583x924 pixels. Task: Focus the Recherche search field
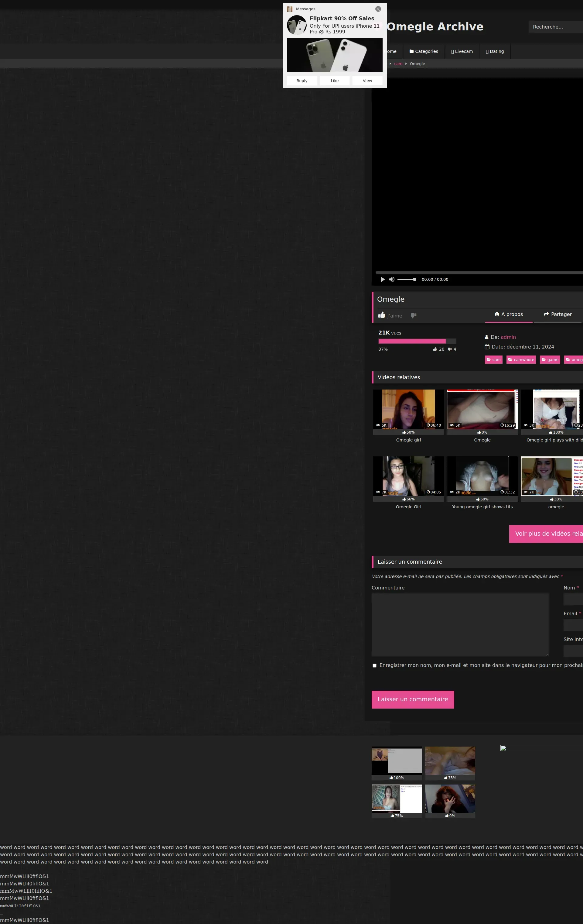(x=555, y=27)
